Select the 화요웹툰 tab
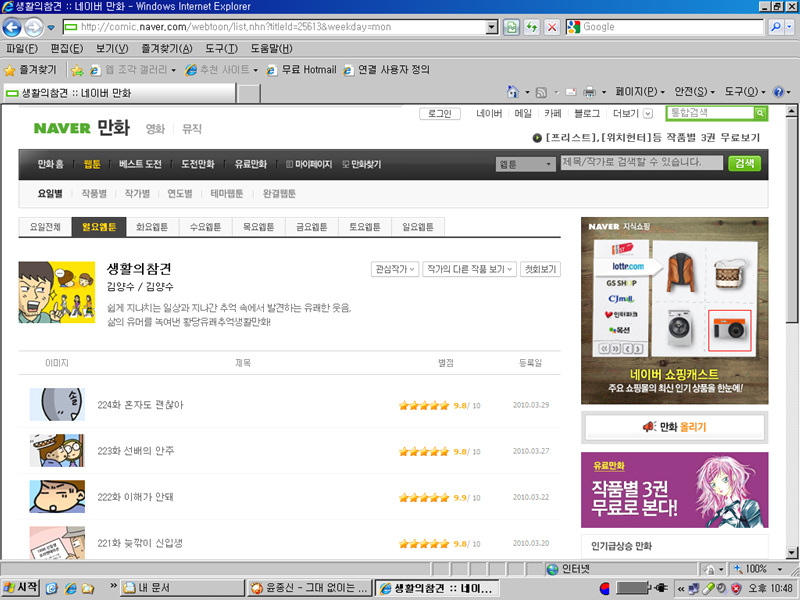This screenshot has height=600, width=800. [152, 227]
